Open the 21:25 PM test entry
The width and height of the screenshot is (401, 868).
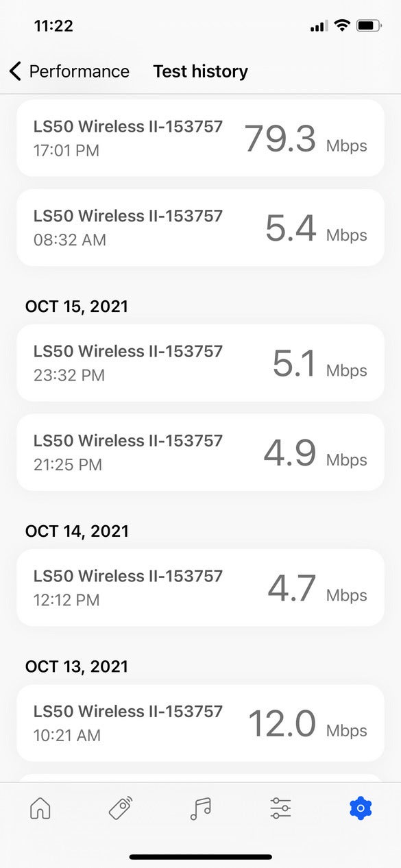(200, 452)
